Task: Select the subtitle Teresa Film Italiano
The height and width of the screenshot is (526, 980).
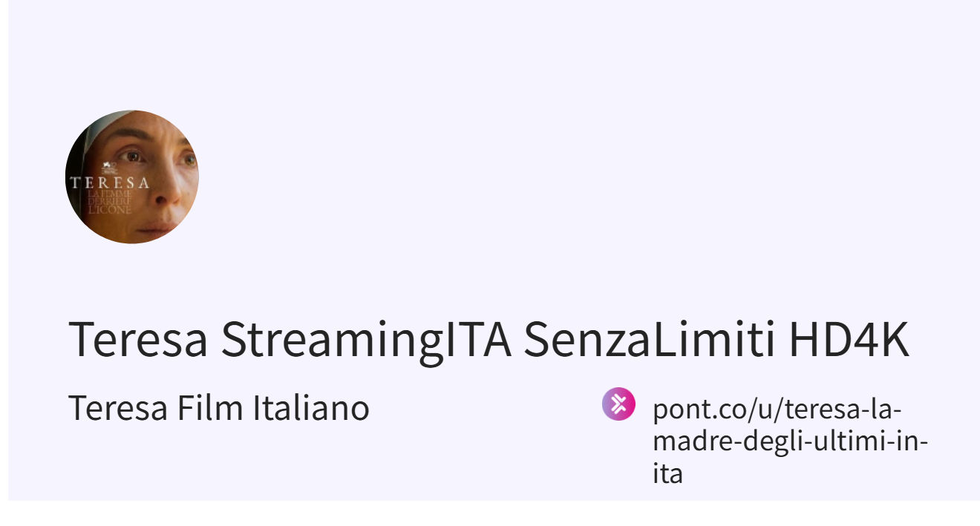Action: 218,408
